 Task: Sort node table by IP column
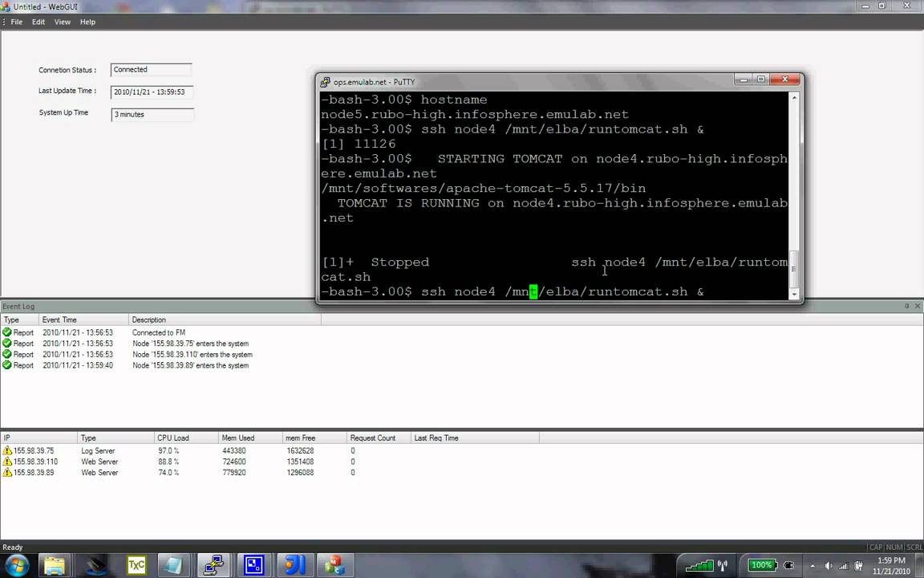pos(38,438)
